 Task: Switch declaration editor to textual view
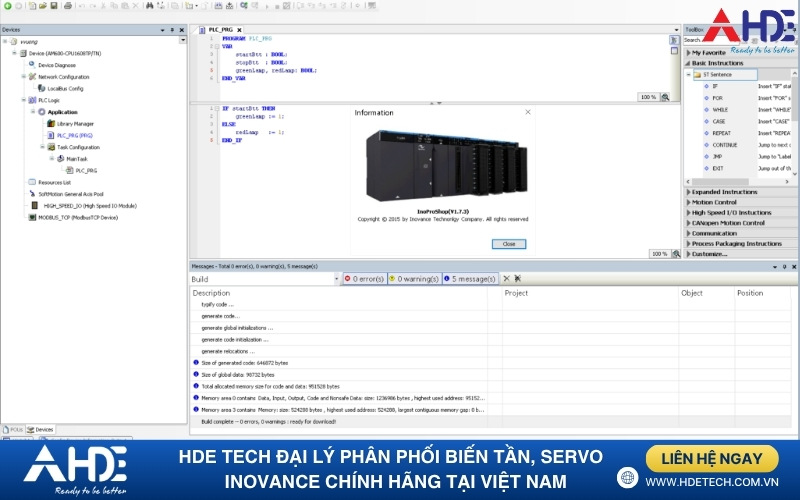click(x=674, y=40)
